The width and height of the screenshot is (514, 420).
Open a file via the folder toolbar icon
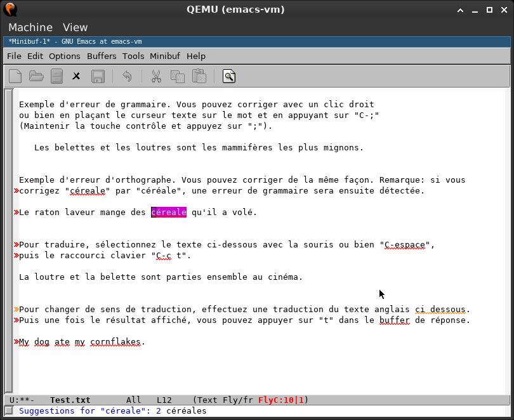coord(36,75)
